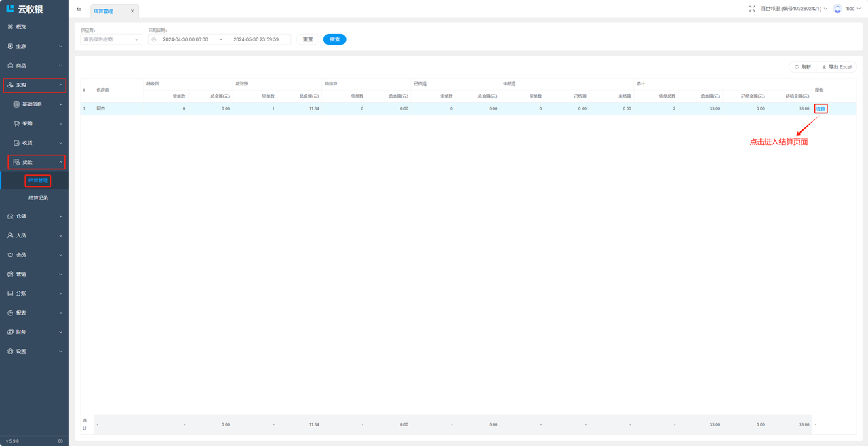Export table using 导出 Excel
This screenshot has width=868, height=446.
click(837, 67)
